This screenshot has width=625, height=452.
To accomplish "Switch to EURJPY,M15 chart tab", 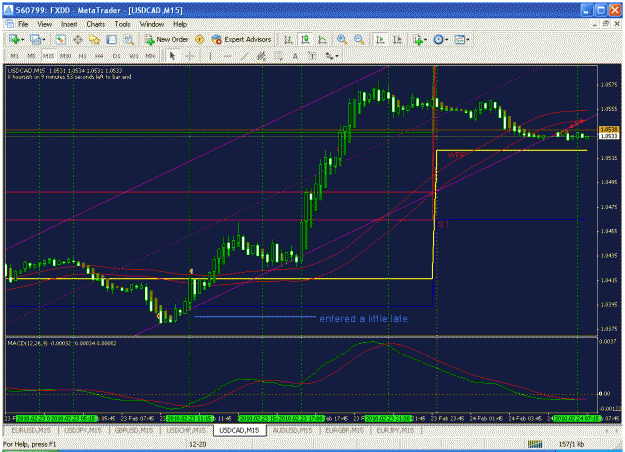I will click(x=395, y=430).
